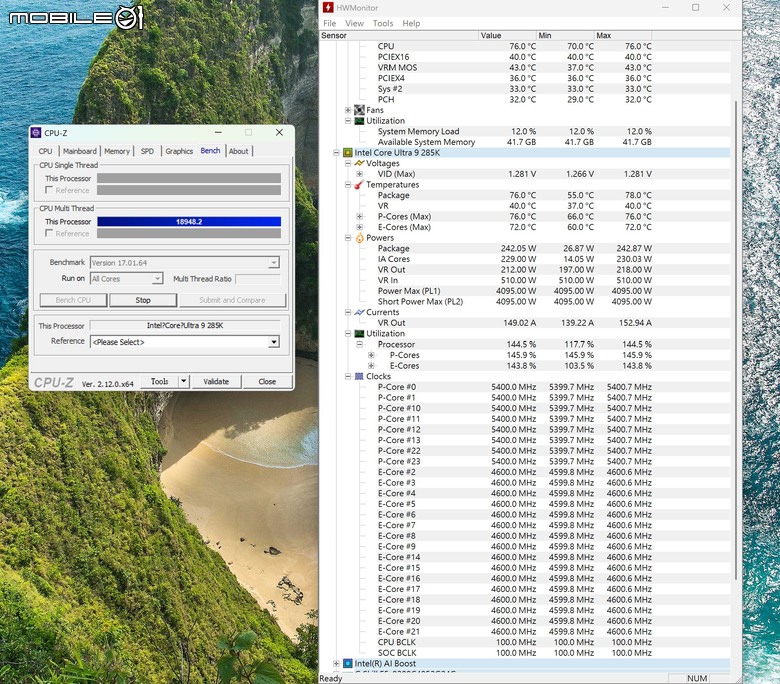Viewport: 780px width, 684px height.
Task: Click the Fans icon in the sensor tree
Action: pyautogui.click(x=359, y=110)
